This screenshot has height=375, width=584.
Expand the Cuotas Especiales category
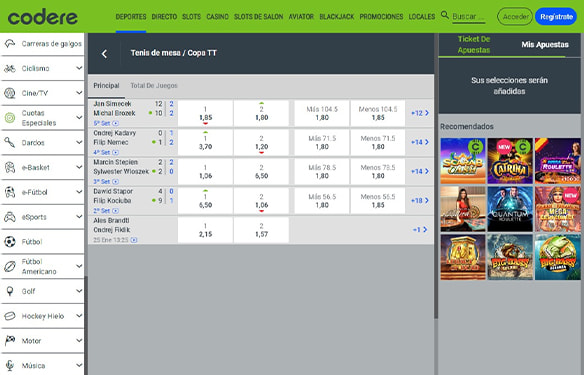coord(79,118)
